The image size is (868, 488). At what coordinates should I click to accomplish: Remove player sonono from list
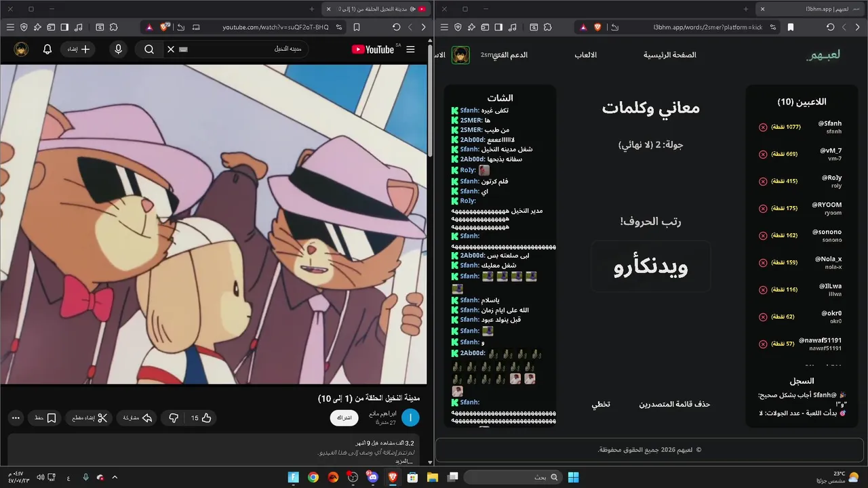[763, 235]
